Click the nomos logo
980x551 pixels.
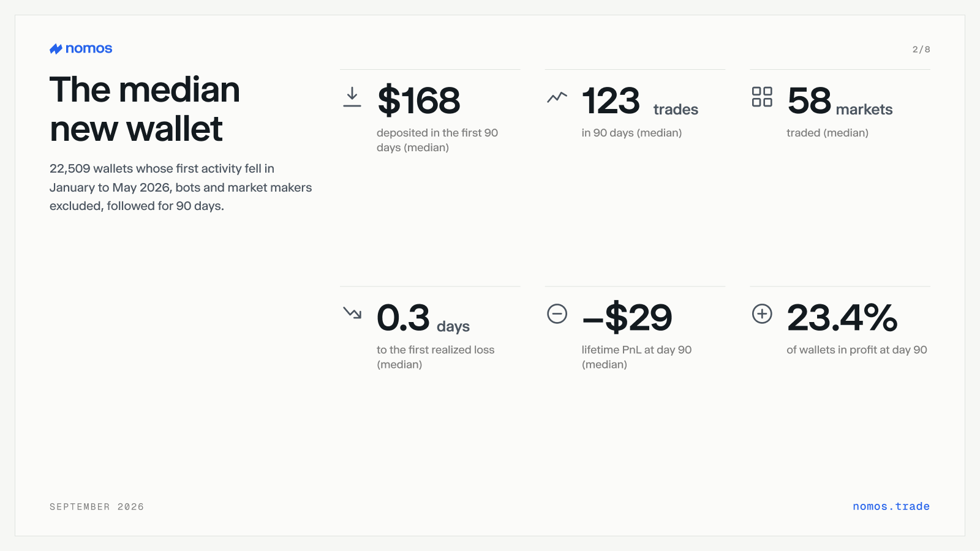tap(81, 48)
